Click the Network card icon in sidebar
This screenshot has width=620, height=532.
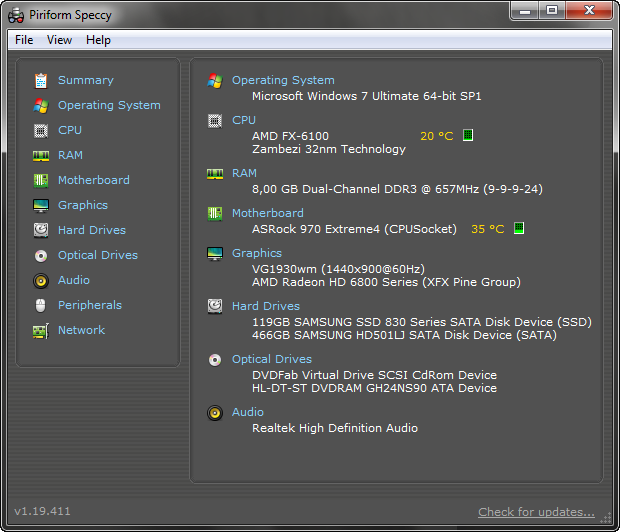click(x=41, y=331)
